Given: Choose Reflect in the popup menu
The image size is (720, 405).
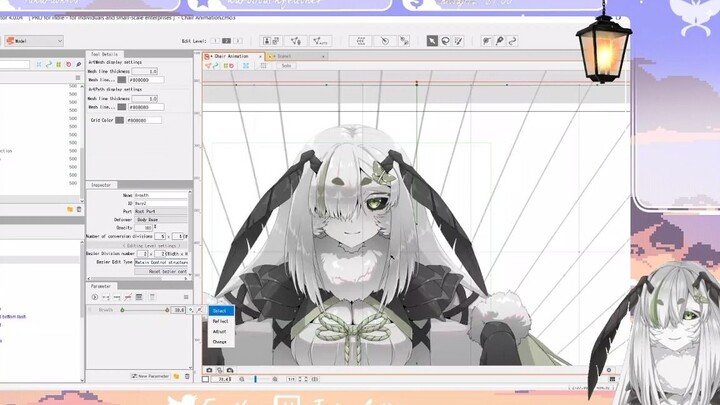Looking at the screenshot, I should pyautogui.click(x=221, y=321).
